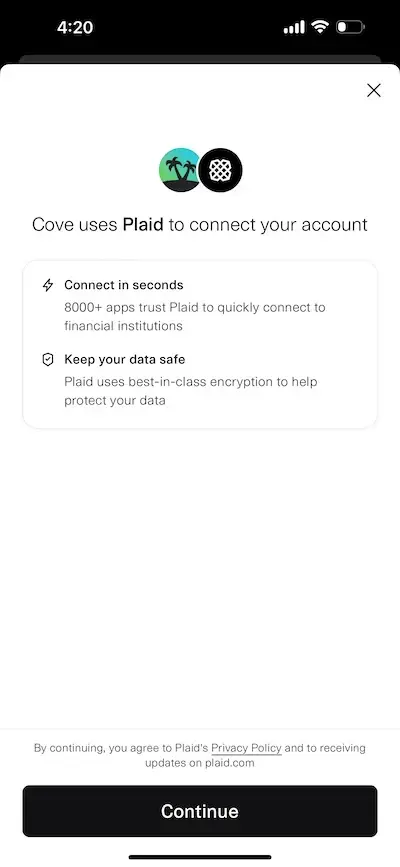
Task: Tap the cellular signal bars icon
Action: [294, 27]
